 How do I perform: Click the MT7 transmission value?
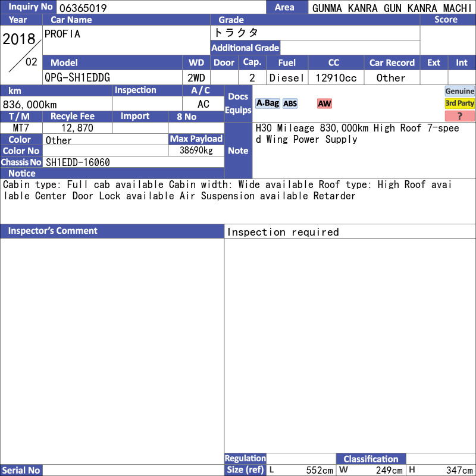21,128
